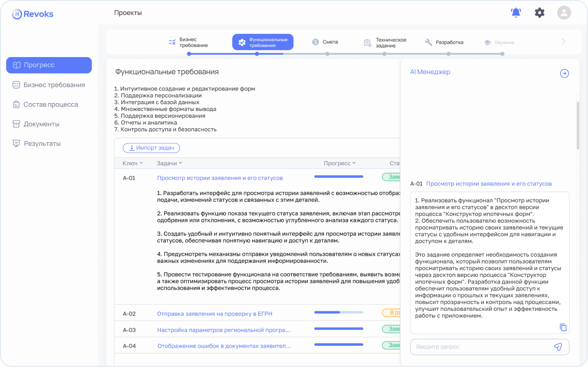The height and width of the screenshot is (367, 588).
Task: Click the Смета coin icon
Action: click(316, 42)
